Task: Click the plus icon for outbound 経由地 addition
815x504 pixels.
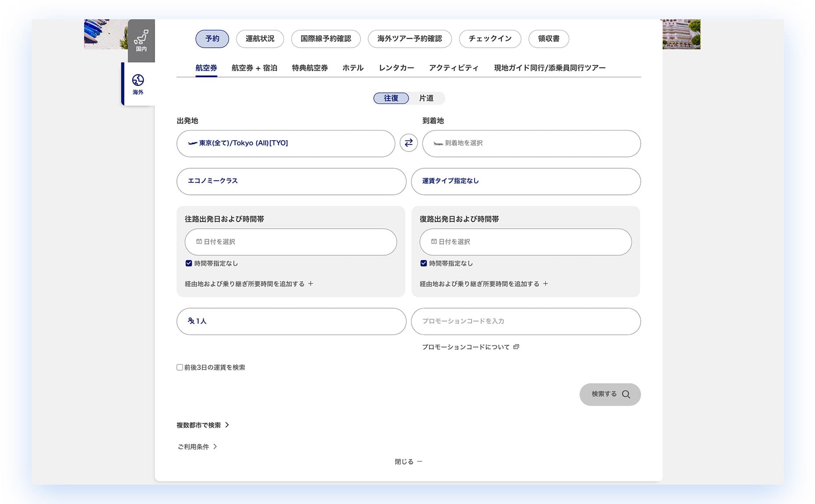Action: tap(311, 284)
